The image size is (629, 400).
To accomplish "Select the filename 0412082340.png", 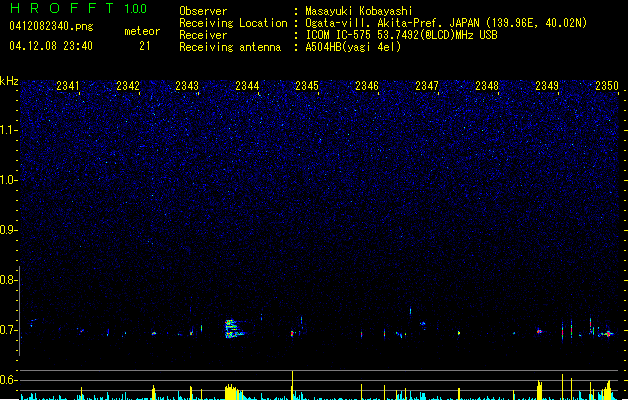I will click(51, 26).
